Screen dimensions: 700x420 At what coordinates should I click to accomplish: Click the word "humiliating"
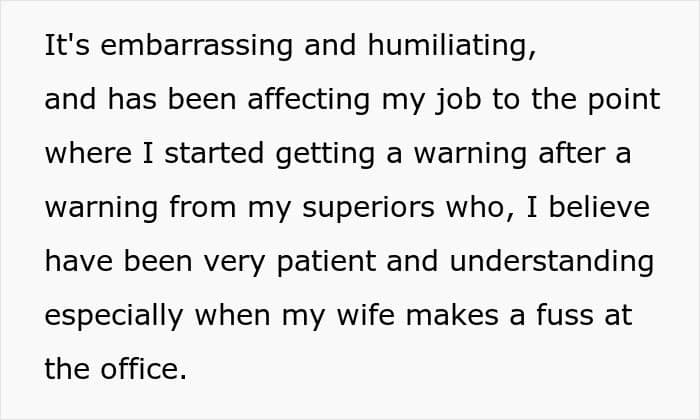(451, 46)
